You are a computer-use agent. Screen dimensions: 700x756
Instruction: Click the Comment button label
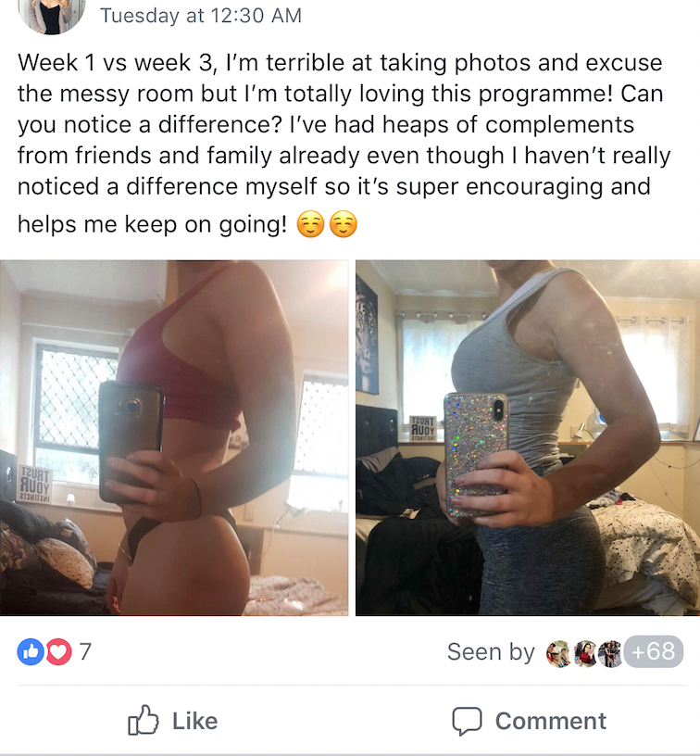[551, 722]
